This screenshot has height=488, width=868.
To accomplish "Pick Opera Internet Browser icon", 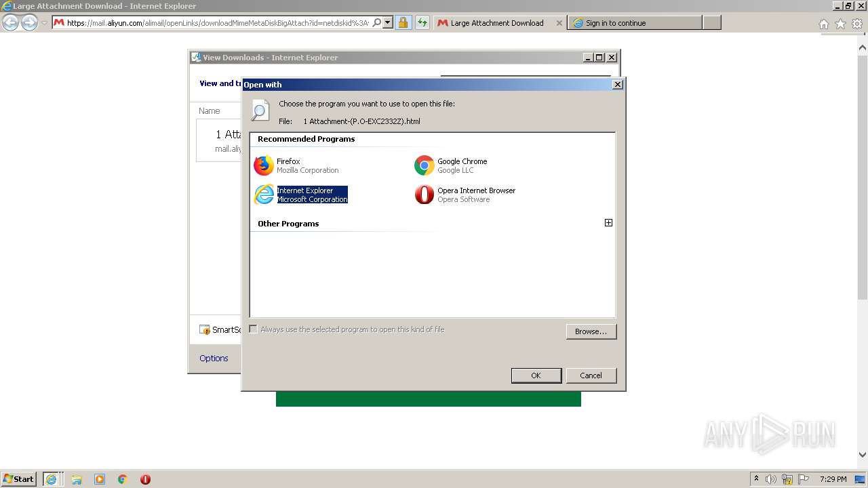I will pos(425,195).
